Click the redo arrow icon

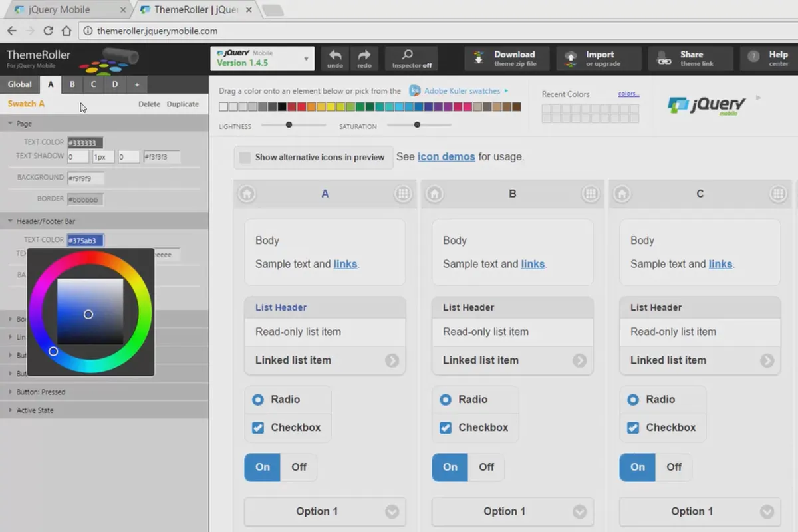click(x=364, y=55)
